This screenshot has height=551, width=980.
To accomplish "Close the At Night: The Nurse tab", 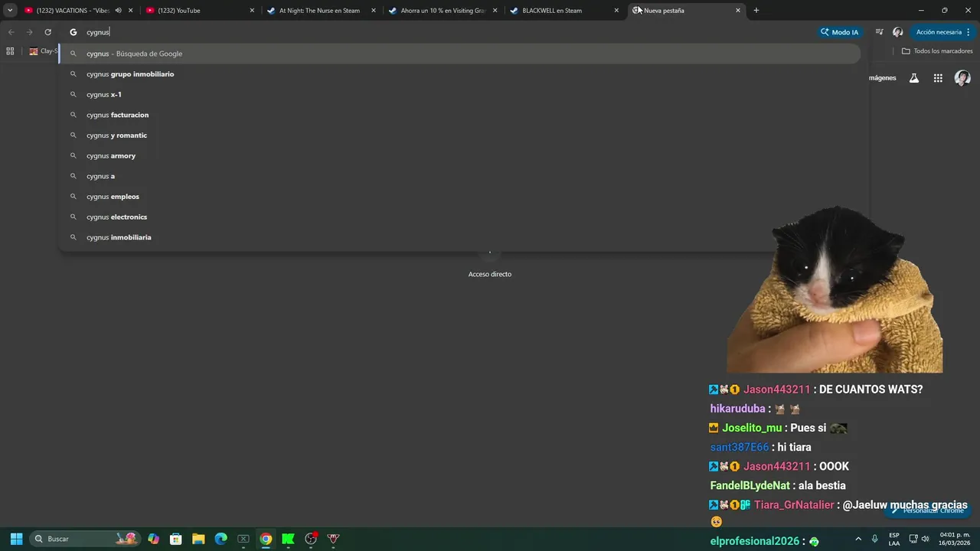I will (374, 11).
